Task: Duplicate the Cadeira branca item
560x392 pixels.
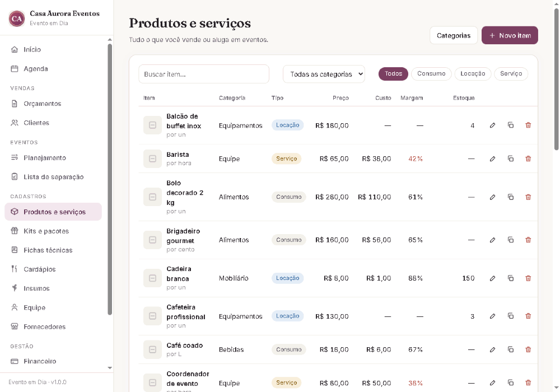Action: coord(510,278)
